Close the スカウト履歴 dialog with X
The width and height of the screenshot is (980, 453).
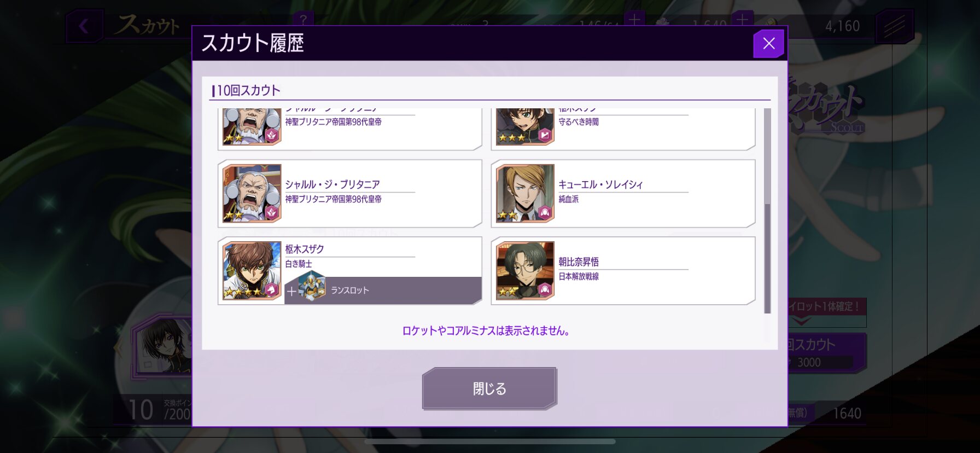tap(768, 44)
